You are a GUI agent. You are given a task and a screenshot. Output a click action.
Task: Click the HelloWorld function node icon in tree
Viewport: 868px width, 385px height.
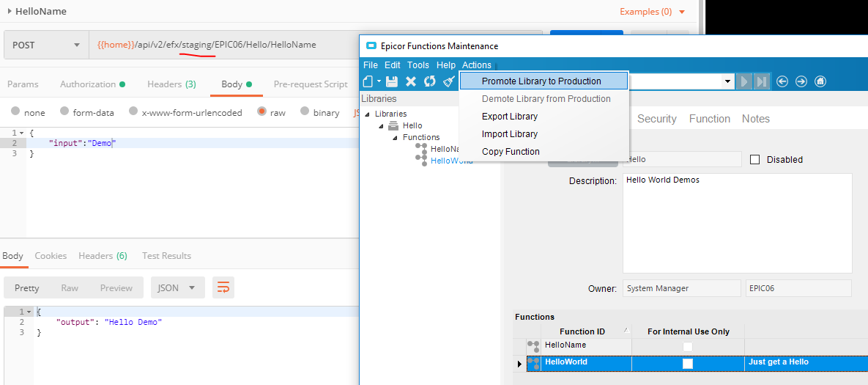tap(420, 161)
